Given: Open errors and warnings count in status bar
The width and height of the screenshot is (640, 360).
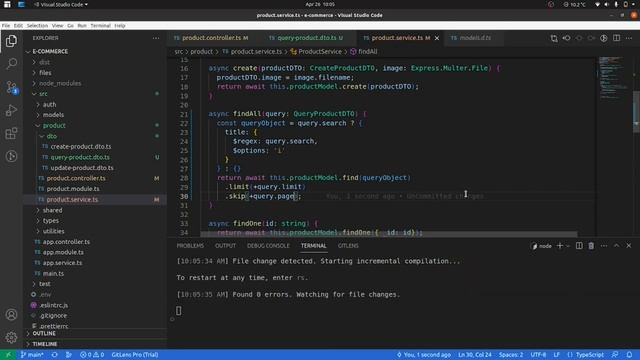Looking at the screenshot, I should (x=92, y=355).
